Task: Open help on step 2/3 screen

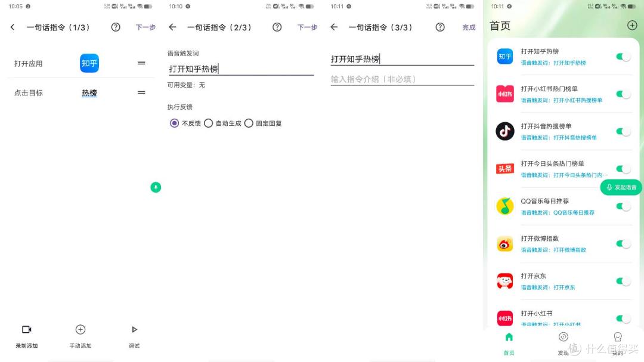Action: pyautogui.click(x=277, y=27)
